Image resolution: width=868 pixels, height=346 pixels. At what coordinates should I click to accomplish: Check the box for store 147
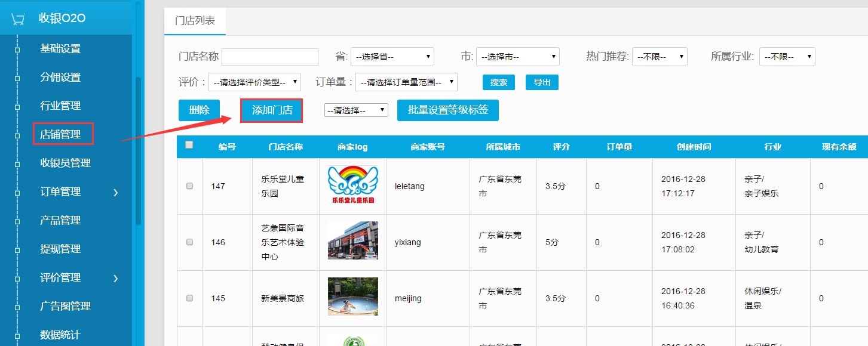pos(189,186)
